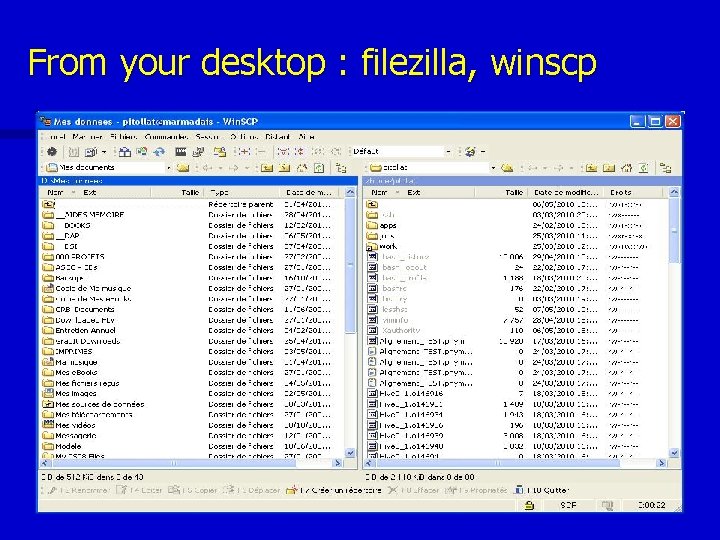Open the black terminal console icon
The width and height of the screenshot is (720, 540).
pyautogui.click(x=180, y=152)
